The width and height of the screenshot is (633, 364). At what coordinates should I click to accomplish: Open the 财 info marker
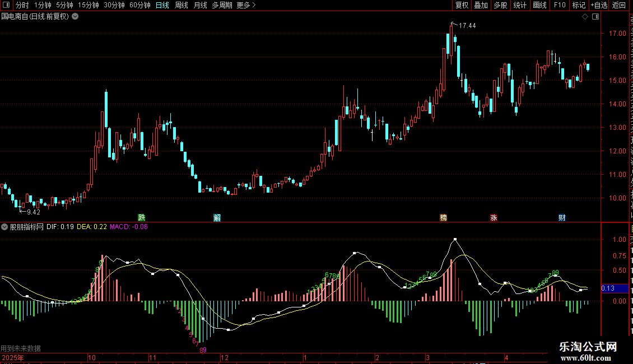(562, 217)
